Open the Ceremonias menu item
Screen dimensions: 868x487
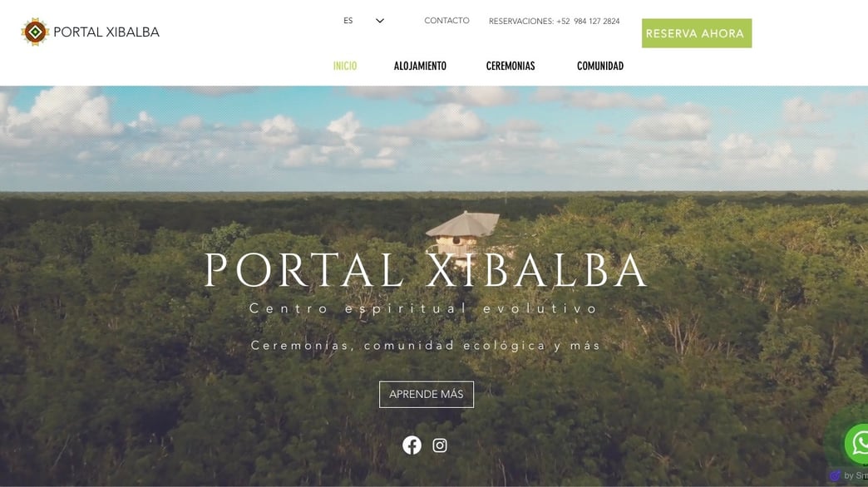(510, 66)
